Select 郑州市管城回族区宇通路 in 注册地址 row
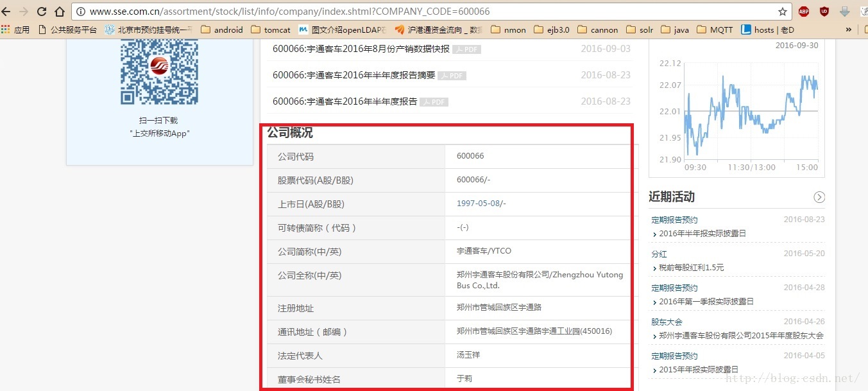Screen dimensions: 868x391 [499, 308]
